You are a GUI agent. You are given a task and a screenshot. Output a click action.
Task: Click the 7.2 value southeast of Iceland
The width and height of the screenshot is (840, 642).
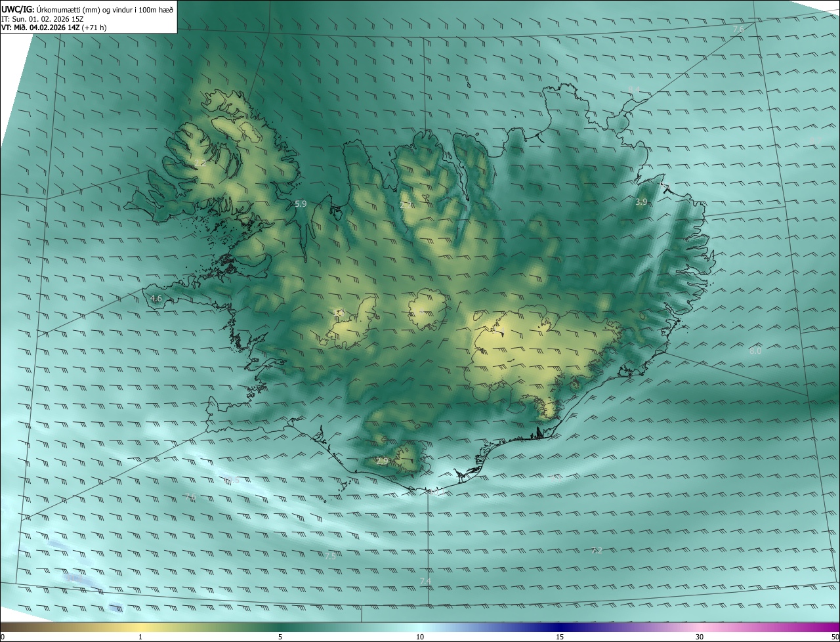click(x=597, y=550)
